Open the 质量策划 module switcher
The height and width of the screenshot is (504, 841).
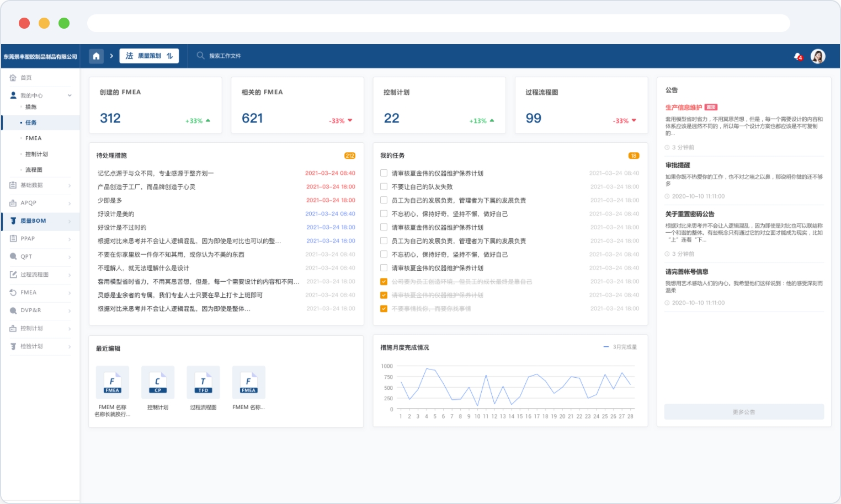149,56
